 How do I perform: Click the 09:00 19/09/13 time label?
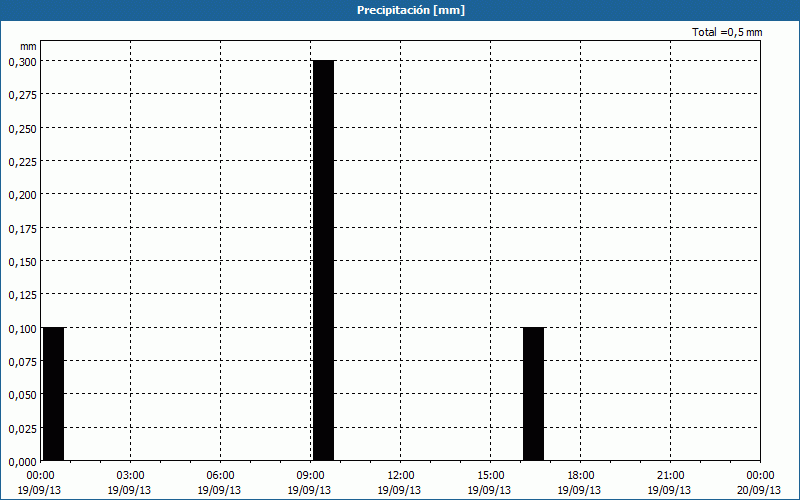[x=310, y=483]
